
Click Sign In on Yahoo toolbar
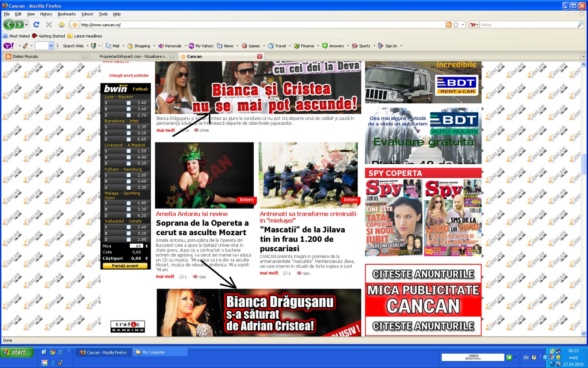coord(388,46)
